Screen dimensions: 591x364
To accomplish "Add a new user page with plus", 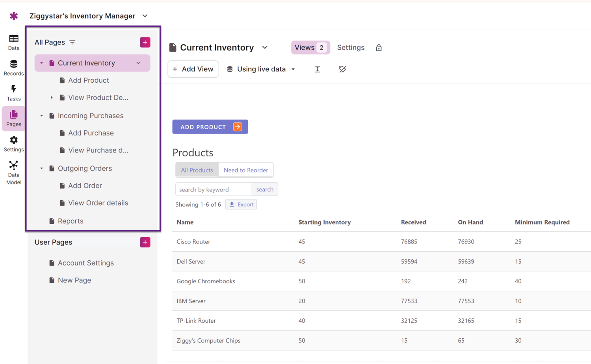I will (145, 242).
